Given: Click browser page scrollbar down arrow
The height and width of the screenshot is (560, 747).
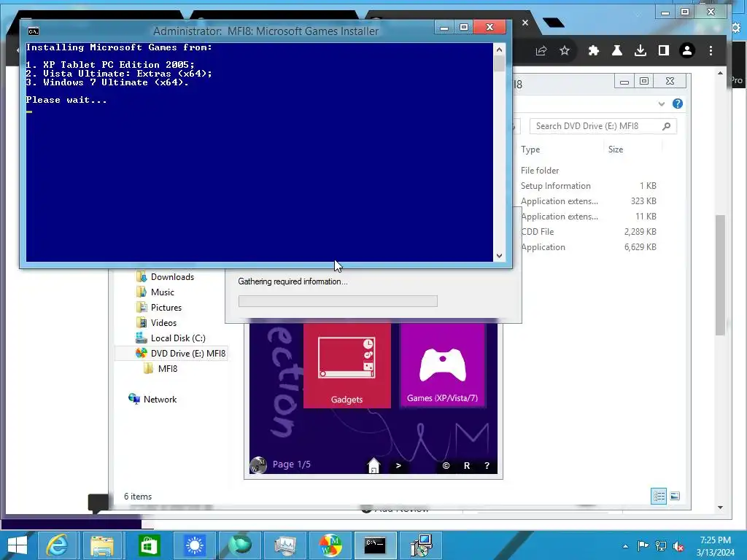Looking at the screenshot, I should pos(720,507).
